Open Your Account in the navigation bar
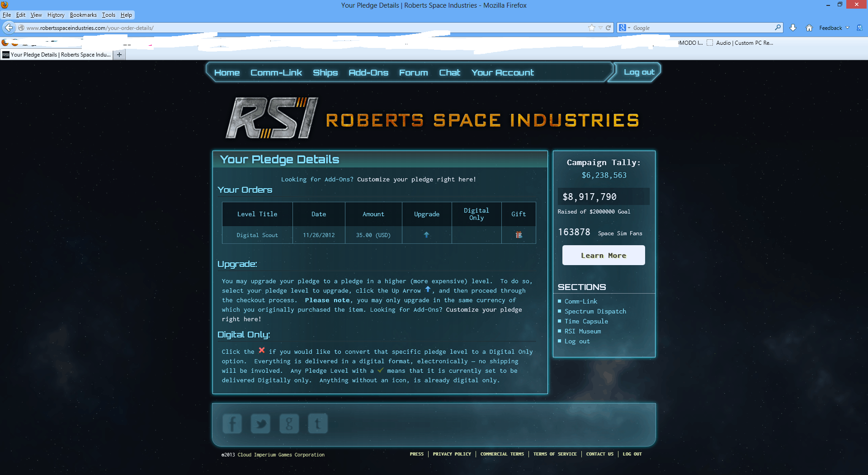The height and width of the screenshot is (475, 868). 503,72
